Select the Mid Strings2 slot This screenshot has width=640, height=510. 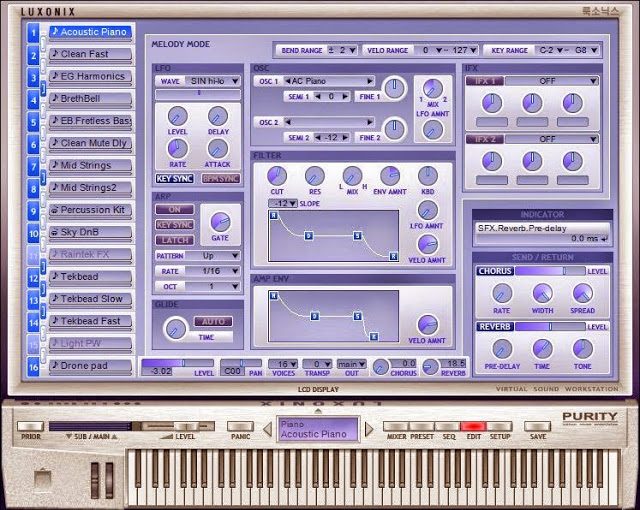(x=91, y=188)
